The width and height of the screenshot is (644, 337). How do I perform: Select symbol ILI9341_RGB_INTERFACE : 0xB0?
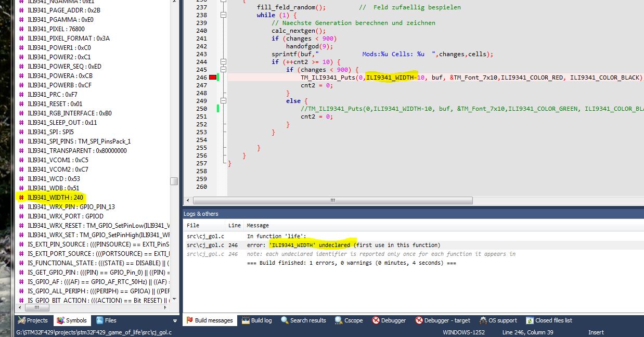[x=70, y=113]
